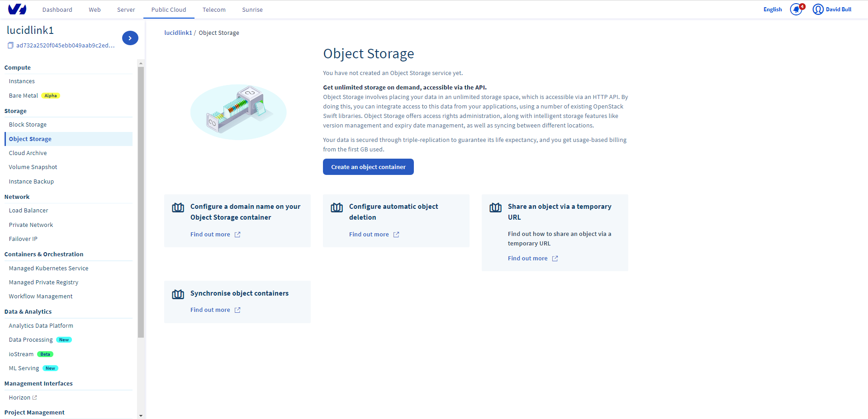The image size is (868, 419).
Task: Open the notifications bell icon
Action: 796,9
